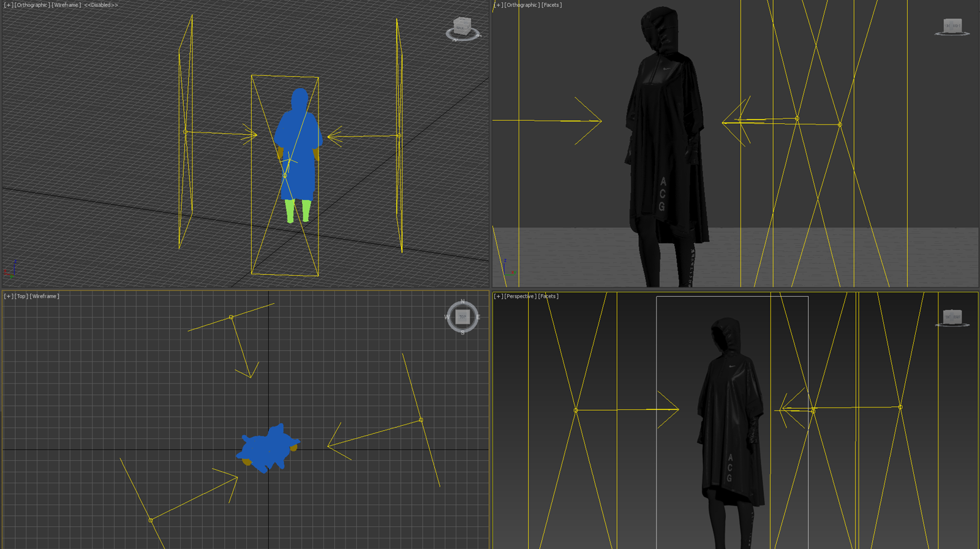Click the N compass marker in the Top viewport

[462, 301]
